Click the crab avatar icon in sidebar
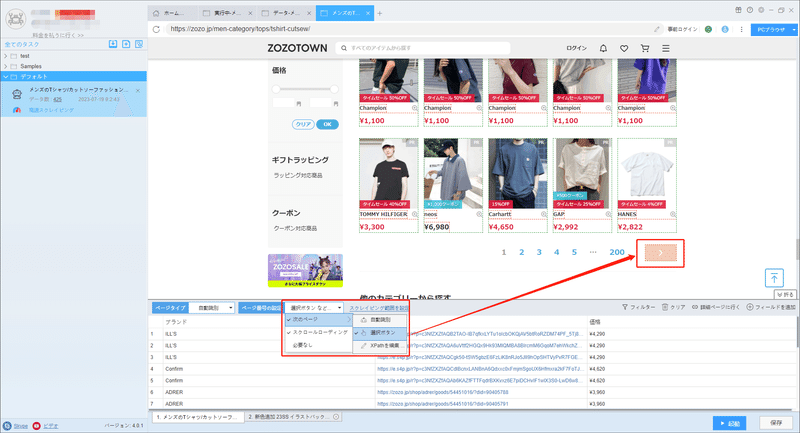Screen dimensions: 800x433 (x=15, y=19)
